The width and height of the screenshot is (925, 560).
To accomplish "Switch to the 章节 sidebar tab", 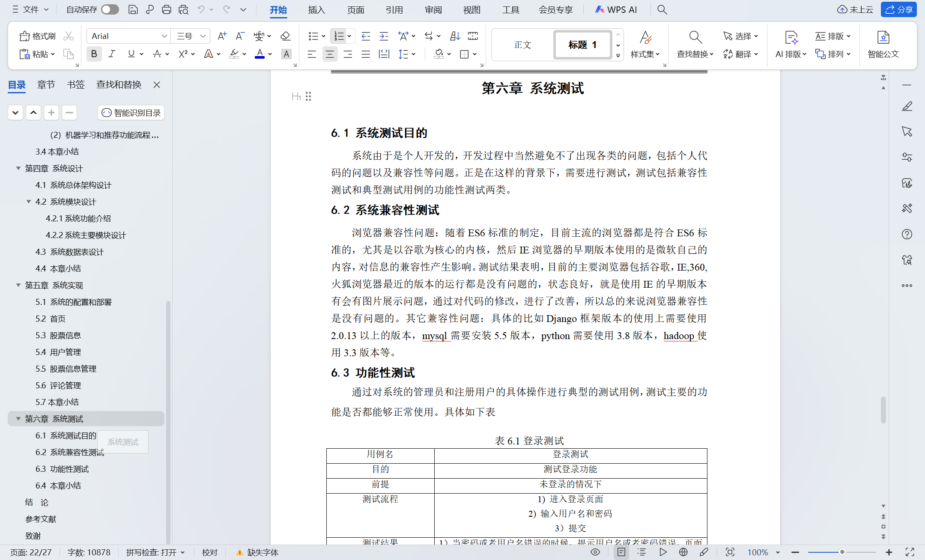I will pyautogui.click(x=46, y=84).
